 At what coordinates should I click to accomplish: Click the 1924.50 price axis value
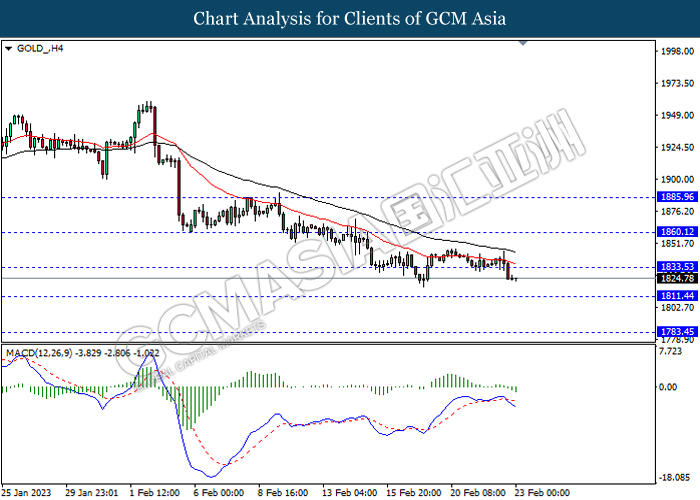click(x=677, y=147)
